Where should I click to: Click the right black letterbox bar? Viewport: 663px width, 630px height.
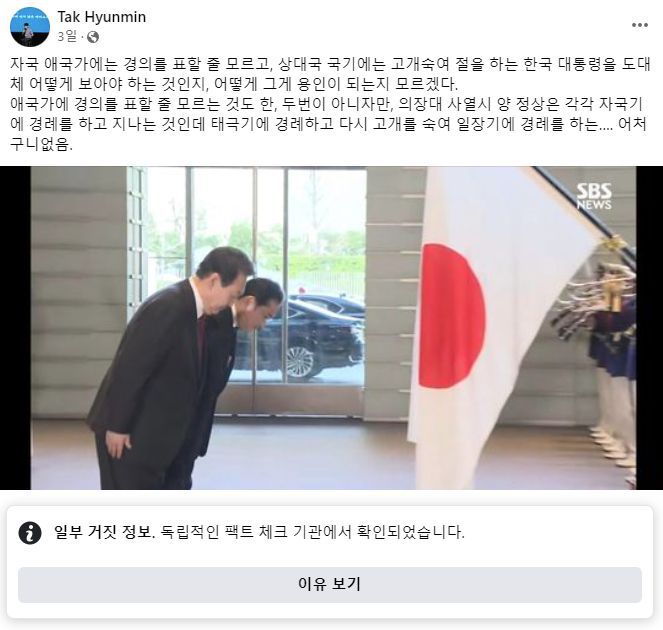click(x=649, y=328)
